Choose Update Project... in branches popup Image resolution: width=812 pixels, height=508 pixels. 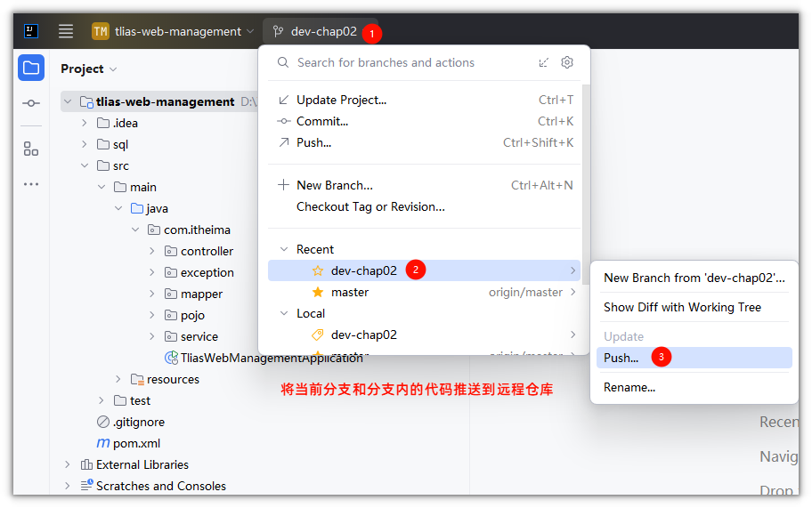coord(424,100)
